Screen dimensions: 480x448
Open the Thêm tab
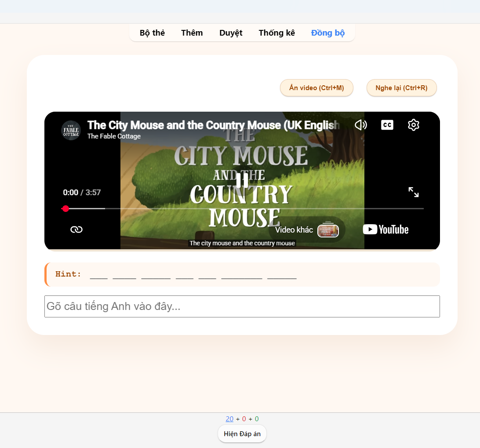(192, 33)
